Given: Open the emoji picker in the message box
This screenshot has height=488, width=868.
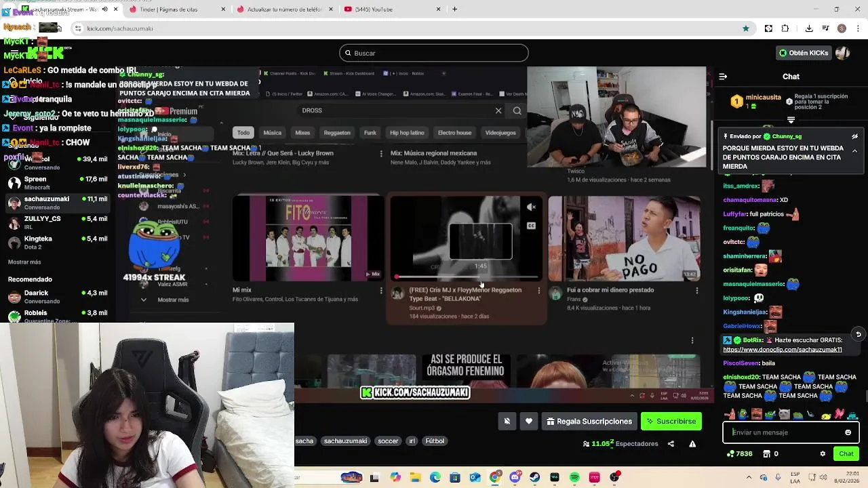Looking at the screenshot, I should [848, 432].
